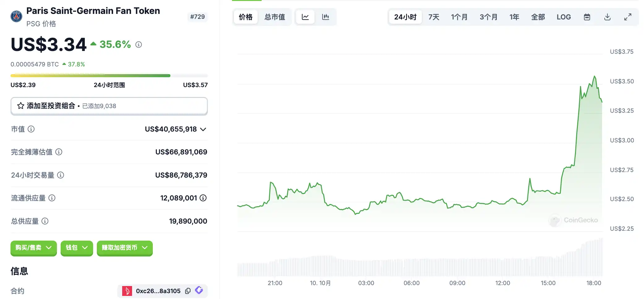Switch chart to 总市值 view
The image size is (644, 299).
coord(275,17)
